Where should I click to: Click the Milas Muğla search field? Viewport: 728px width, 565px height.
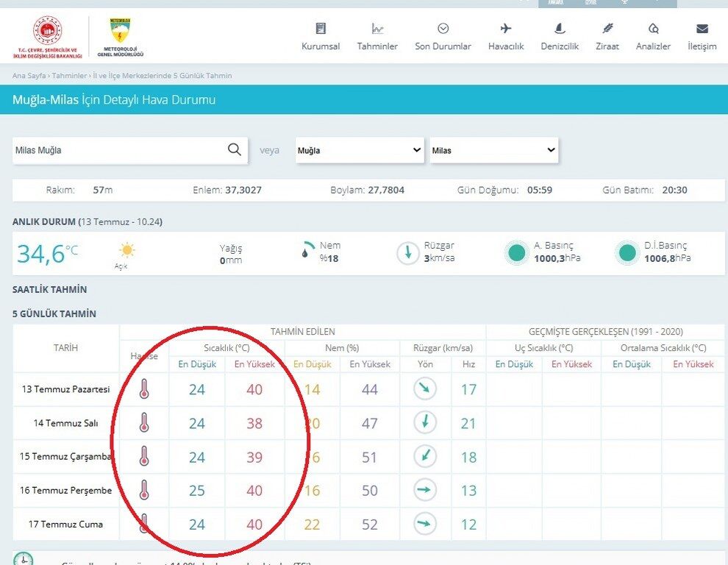118,150
